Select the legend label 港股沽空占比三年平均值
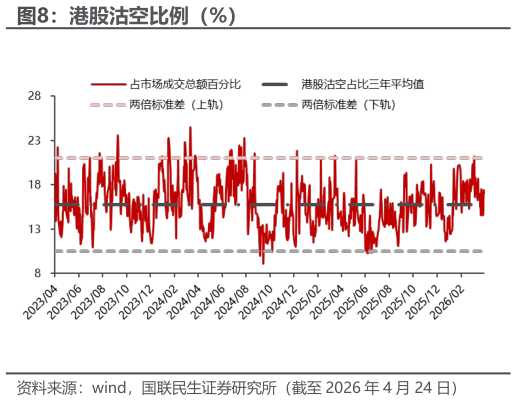The image size is (516, 401). 363,84
